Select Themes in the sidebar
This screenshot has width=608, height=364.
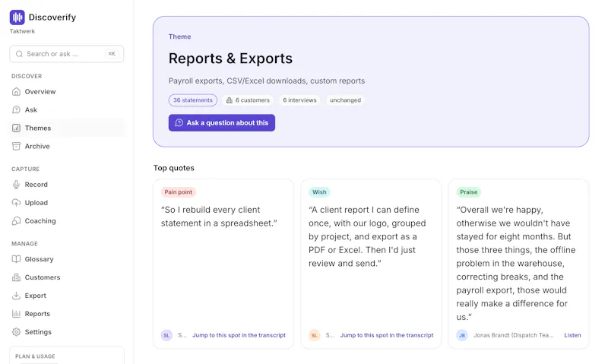[67, 128]
